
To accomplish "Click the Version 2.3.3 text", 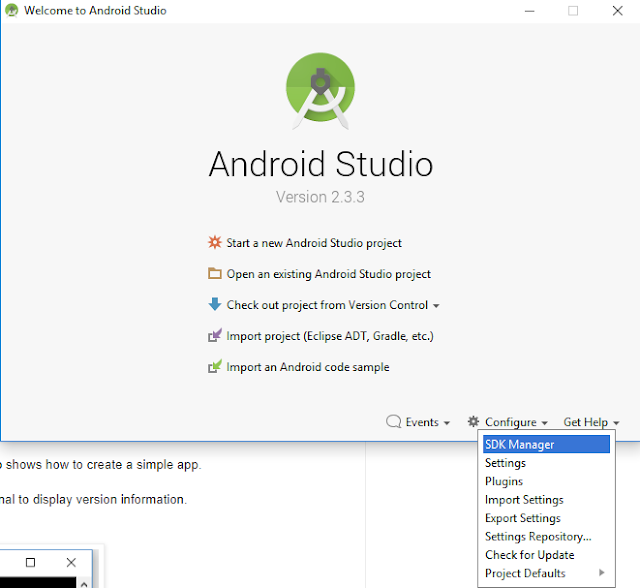I will (320, 197).
